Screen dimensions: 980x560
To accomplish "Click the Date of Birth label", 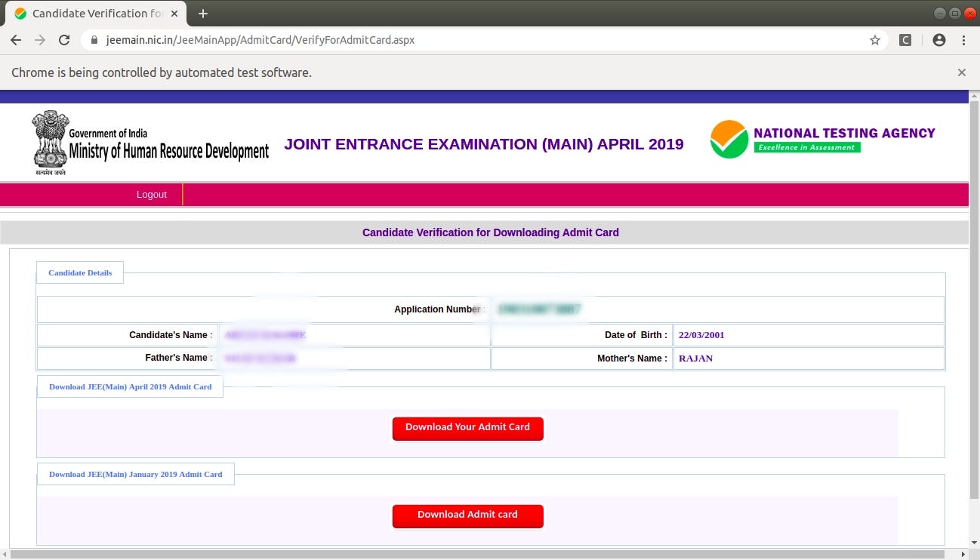I will 636,335.
